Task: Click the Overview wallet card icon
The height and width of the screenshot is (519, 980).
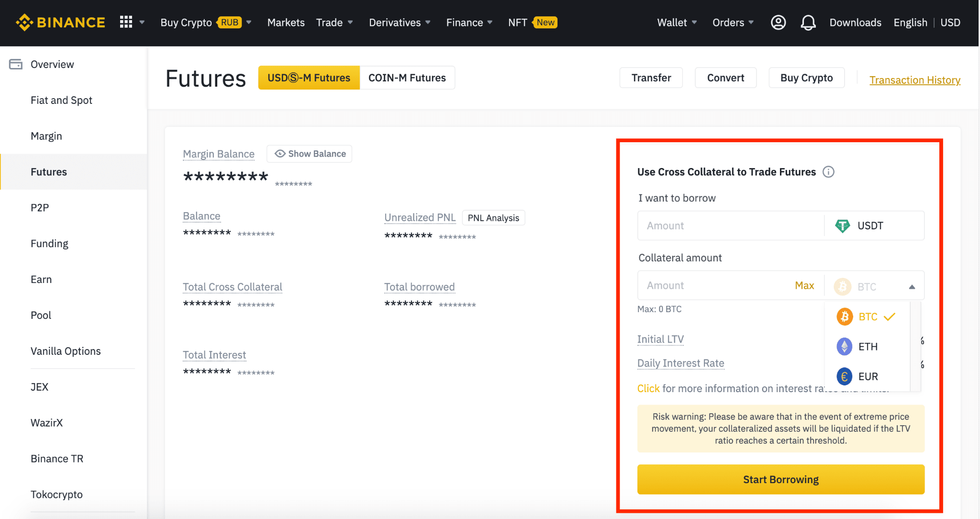Action: pyautogui.click(x=16, y=64)
